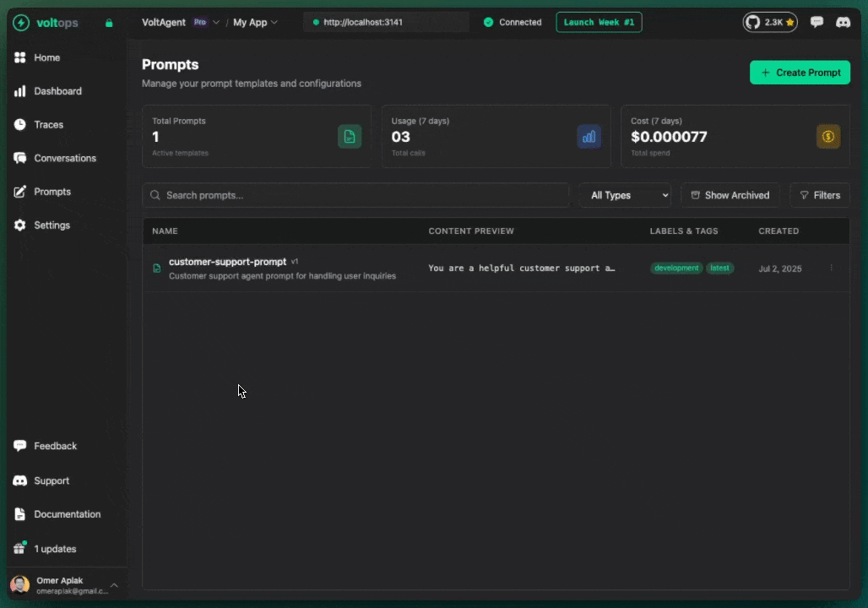Viewport: 868px width, 608px height.
Task: Open the Support link
Action: pos(52,480)
